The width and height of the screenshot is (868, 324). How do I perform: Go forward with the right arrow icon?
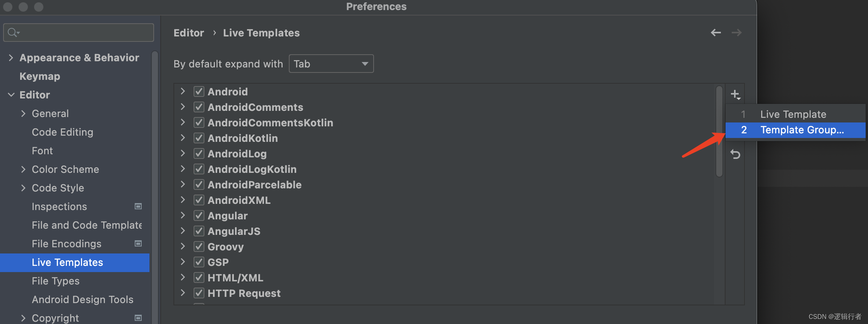coord(737,33)
